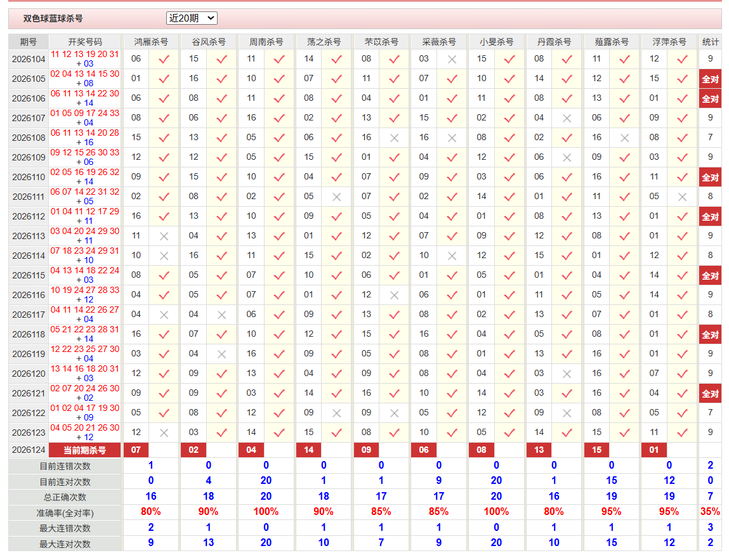The width and height of the screenshot is (729, 560).
Task: Click period number 2026124
Action: pos(29,450)
